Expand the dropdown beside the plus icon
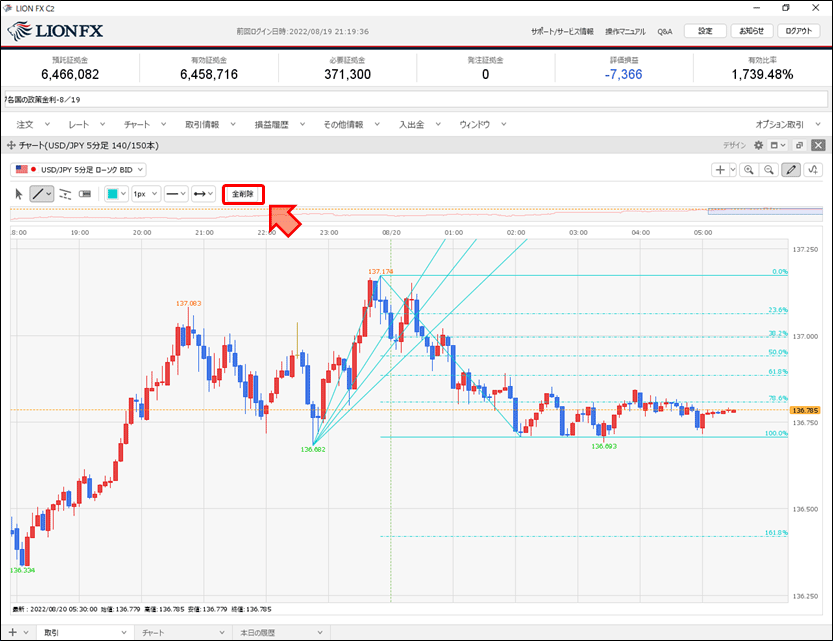833x641 pixels. [733, 170]
